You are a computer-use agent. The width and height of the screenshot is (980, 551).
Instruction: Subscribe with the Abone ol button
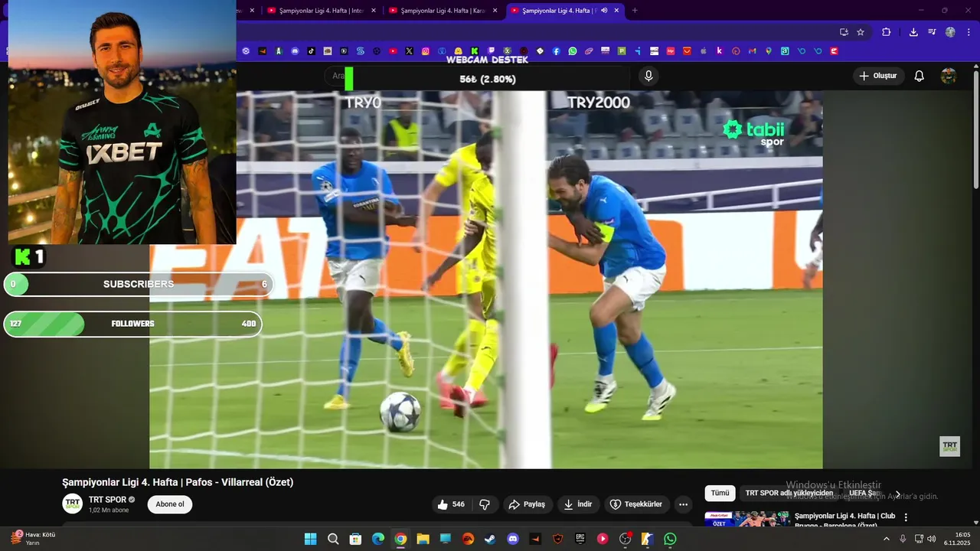(170, 504)
